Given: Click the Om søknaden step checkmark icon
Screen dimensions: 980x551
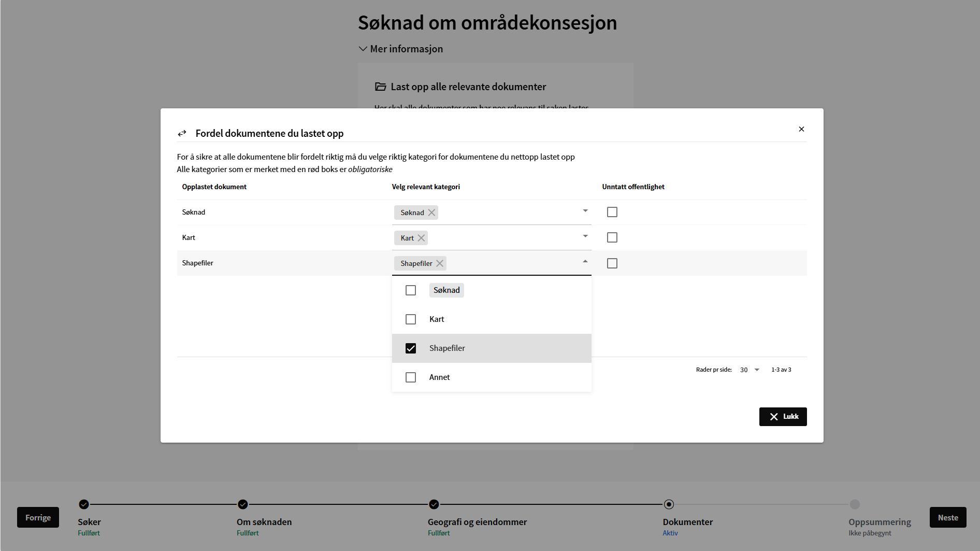Looking at the screenshot, I should coord(243,504).
